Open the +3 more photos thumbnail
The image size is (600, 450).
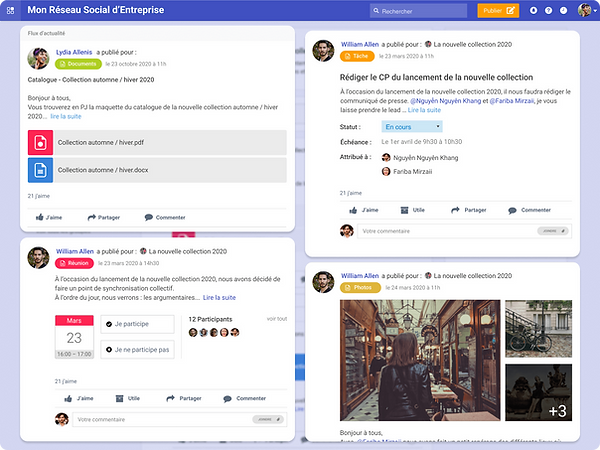coord(538,392)
